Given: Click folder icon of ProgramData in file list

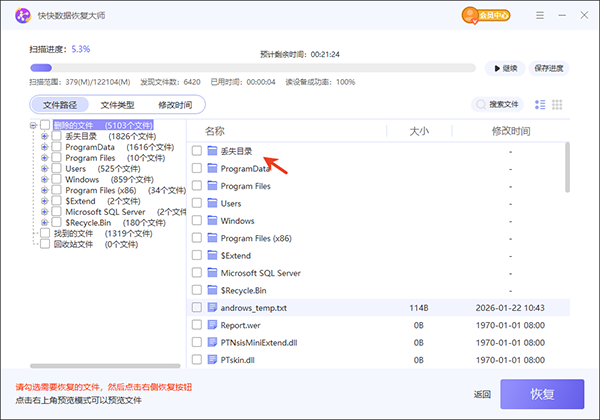Looking at the screenshot, I should click(212, 168).
